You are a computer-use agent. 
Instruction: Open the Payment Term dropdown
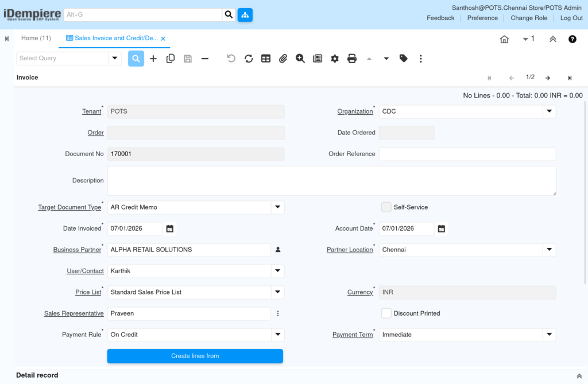[x=549, y=335]
